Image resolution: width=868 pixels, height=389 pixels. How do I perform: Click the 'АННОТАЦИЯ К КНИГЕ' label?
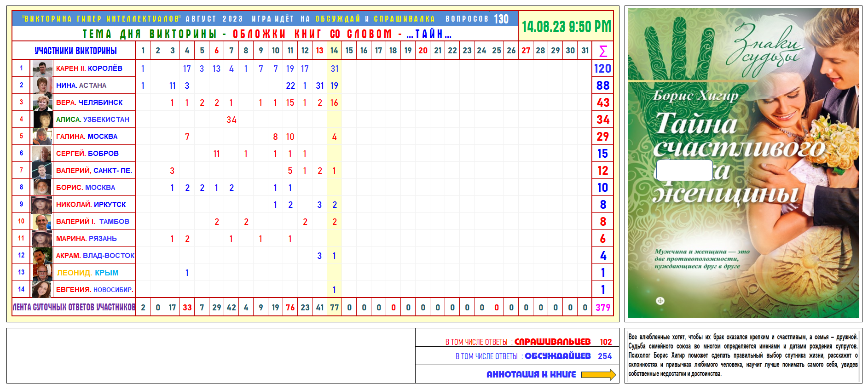pyautogui.click(x=531, y=375)
